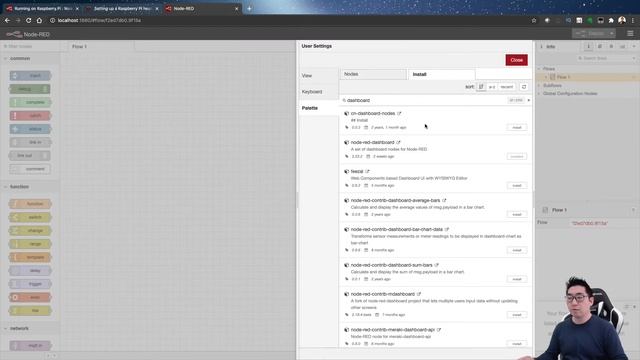Open the Deploy button dropdown arrow
Screen dimensions: 640x360
point(611,33)
